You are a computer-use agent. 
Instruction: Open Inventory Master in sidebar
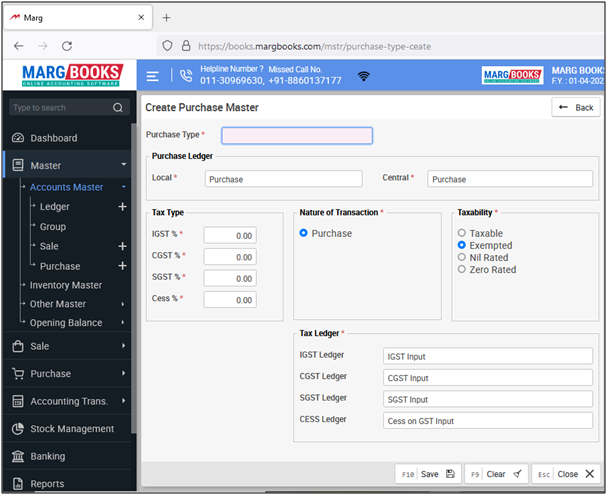pyautogui.click(x=66, y=285)
